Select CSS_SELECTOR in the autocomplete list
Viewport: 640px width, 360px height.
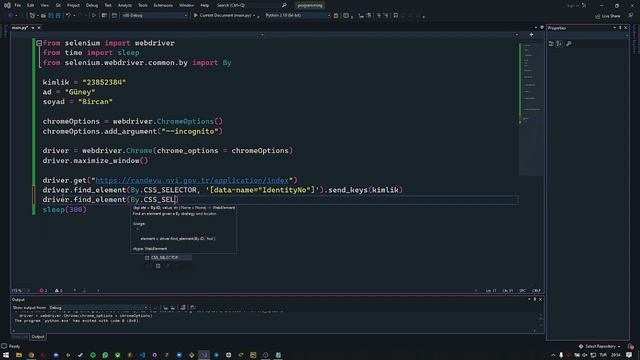pyautogui.click(x=168, y=258)
